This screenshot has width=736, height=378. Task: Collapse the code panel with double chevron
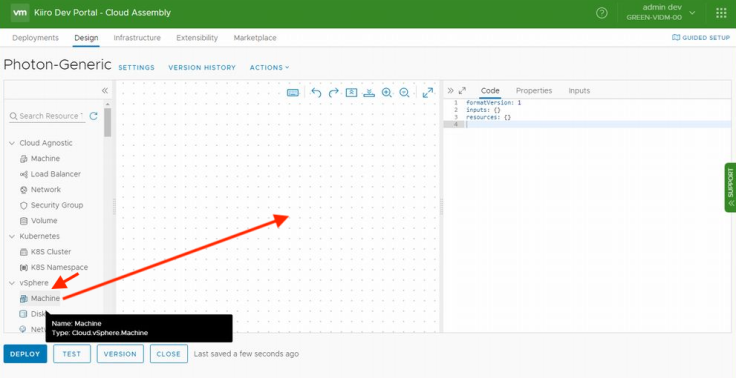coord(451,91)
